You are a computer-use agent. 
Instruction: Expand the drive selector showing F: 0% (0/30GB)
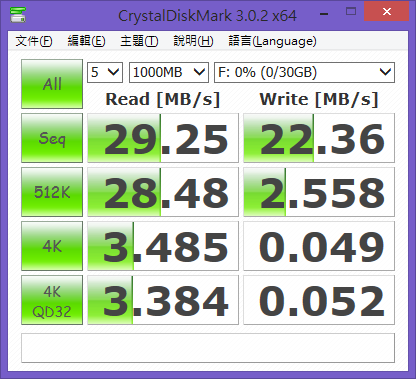click(x=304, y=72)
